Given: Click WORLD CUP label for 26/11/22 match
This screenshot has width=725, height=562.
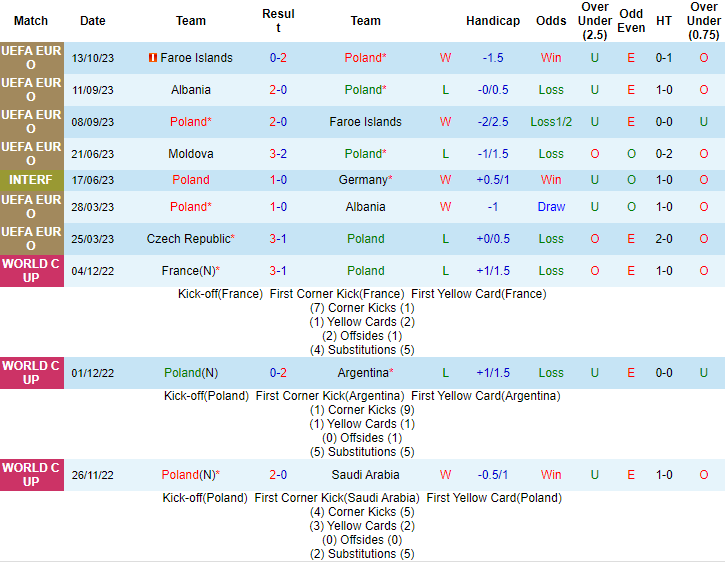Looking at the screenshot, I should (31, 474).
